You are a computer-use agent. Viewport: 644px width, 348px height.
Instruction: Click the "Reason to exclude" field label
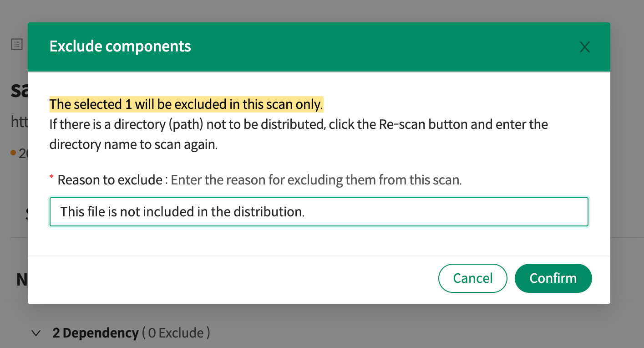(110, 180)
